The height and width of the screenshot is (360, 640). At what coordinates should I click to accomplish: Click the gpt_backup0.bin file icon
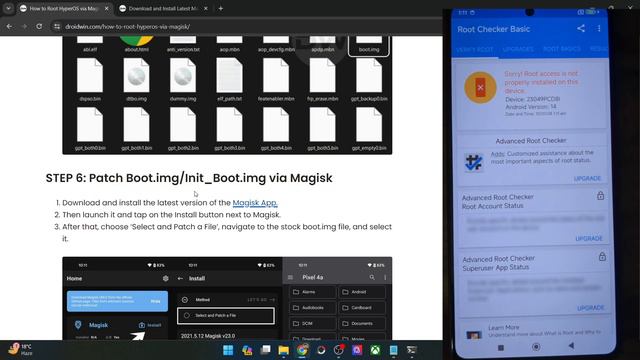(x=369, y=76)
